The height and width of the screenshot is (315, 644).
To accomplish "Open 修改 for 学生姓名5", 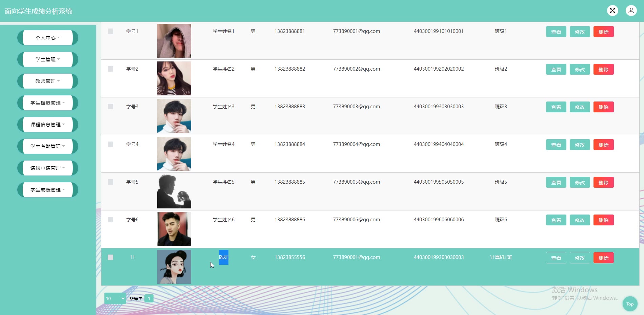I will tap(580, 182).
